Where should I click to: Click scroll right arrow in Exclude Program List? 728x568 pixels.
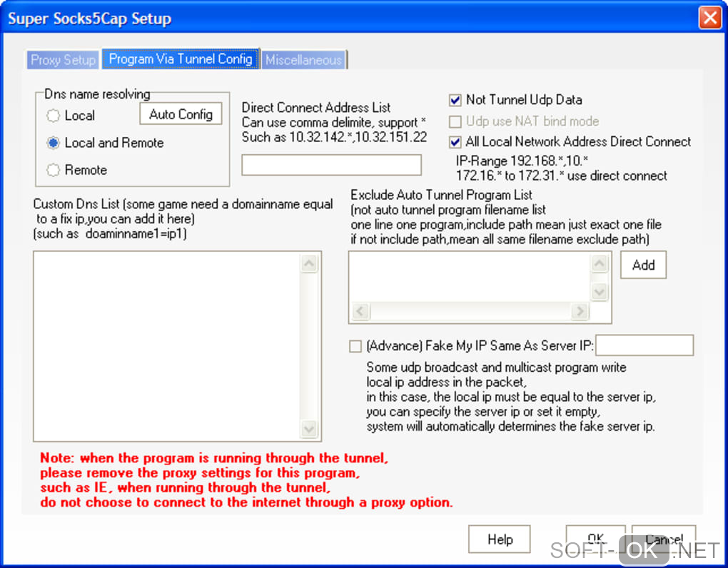[x=580, y=311]
